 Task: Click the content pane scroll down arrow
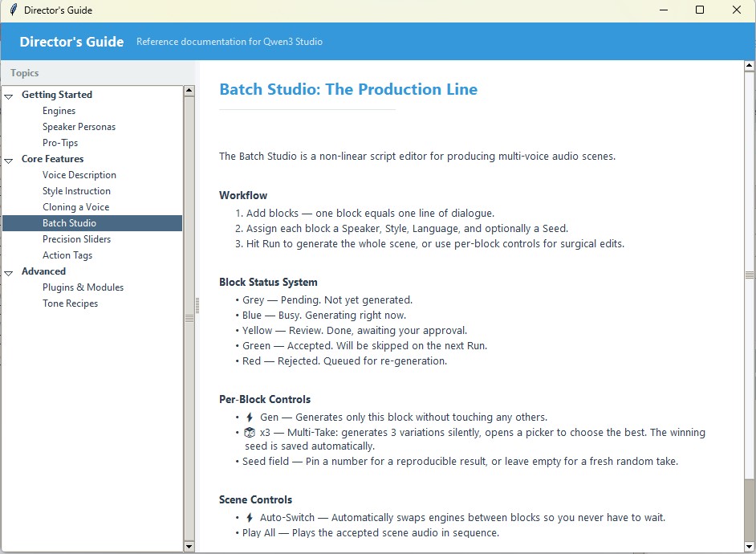[x=750, y=547]
